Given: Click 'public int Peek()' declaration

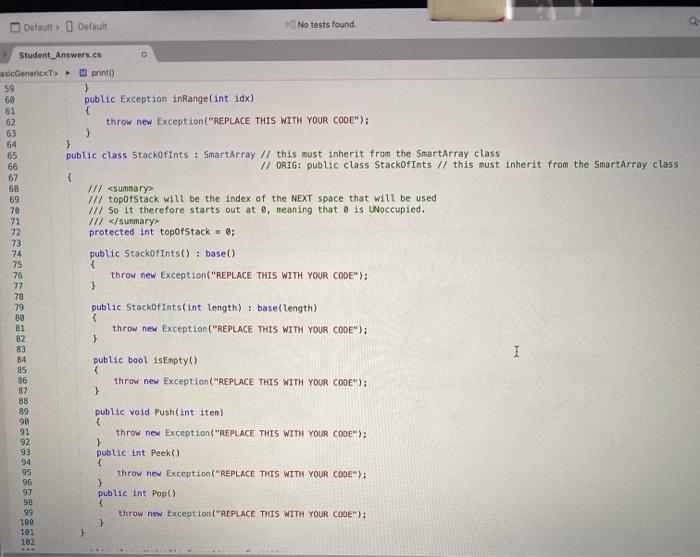Looking at the screenshot, I should click(138, 453).
